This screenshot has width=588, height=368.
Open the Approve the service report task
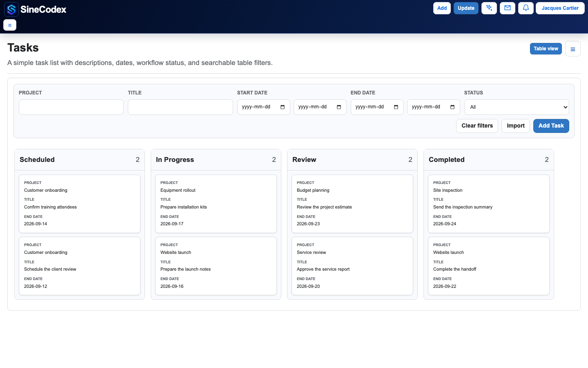point(352,266)
